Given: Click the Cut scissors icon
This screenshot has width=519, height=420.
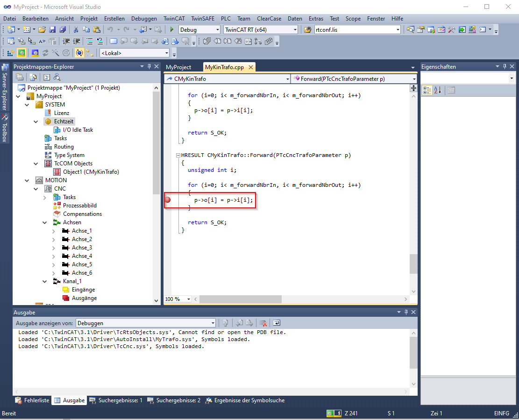Looking at the screenshot, I should (x=76, y=30).
